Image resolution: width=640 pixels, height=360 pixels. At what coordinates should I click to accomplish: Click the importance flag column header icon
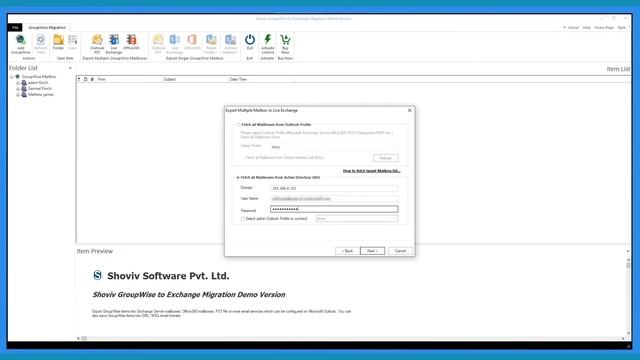79,79
